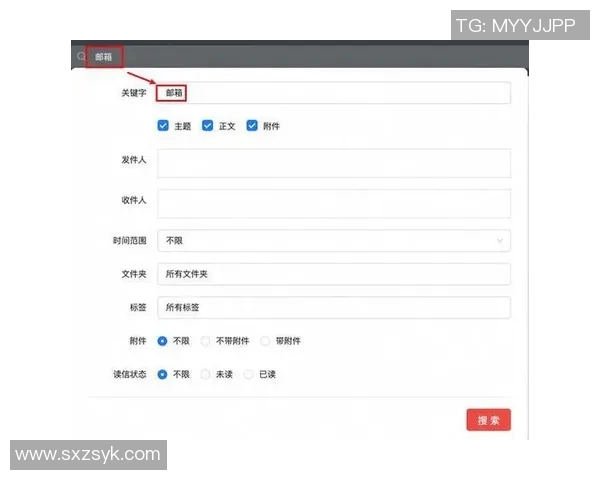Open the 文件夹 selector showing 所有文件夹

(333, 274)
